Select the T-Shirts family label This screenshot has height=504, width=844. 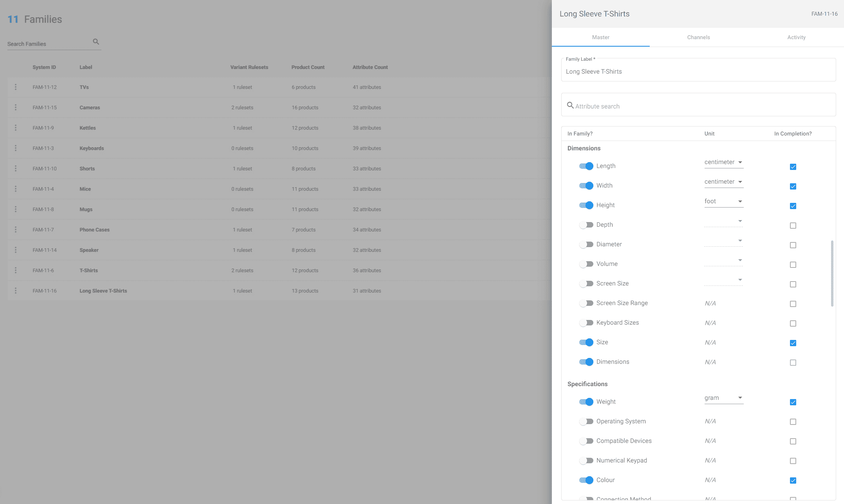click(x=89, y=271)
